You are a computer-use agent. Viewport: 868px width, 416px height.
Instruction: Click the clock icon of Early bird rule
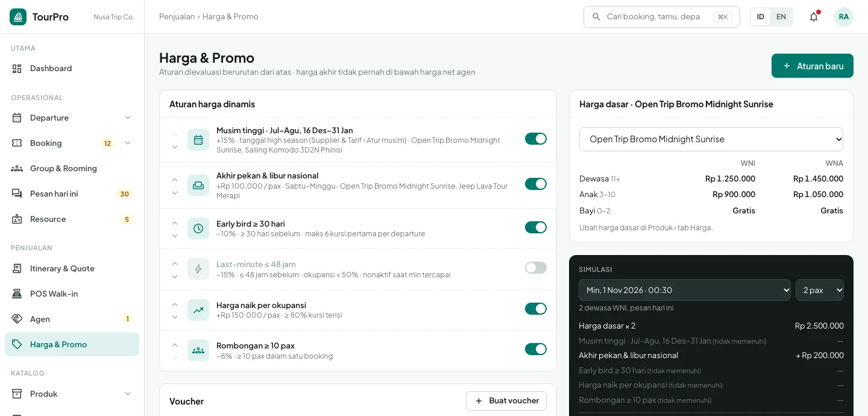(x=198, y=228)
